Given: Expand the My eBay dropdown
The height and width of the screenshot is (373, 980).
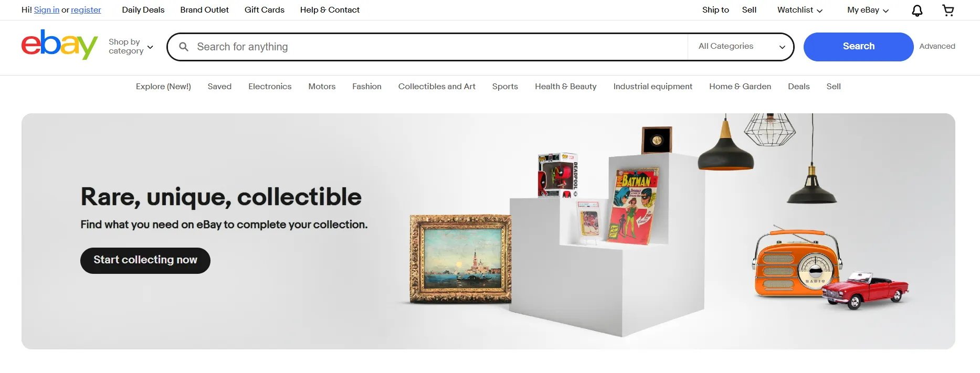Looking at the screenshot, I should point(868,10).
